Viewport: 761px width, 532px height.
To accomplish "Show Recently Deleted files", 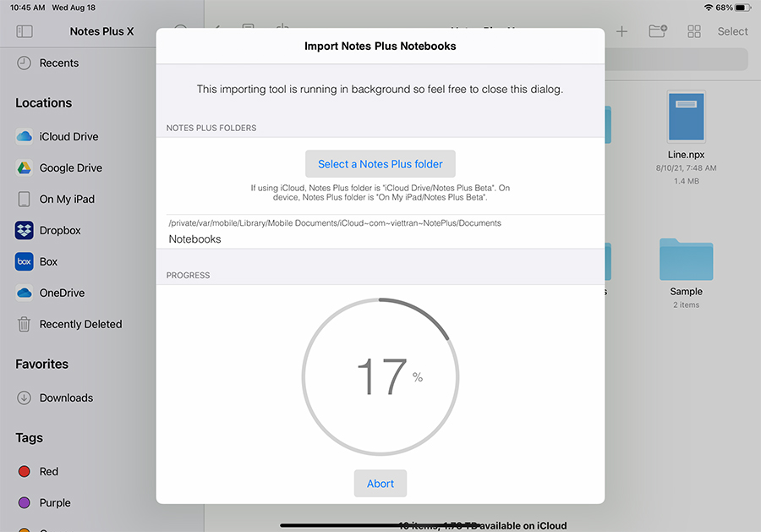I will click(69, 324).
